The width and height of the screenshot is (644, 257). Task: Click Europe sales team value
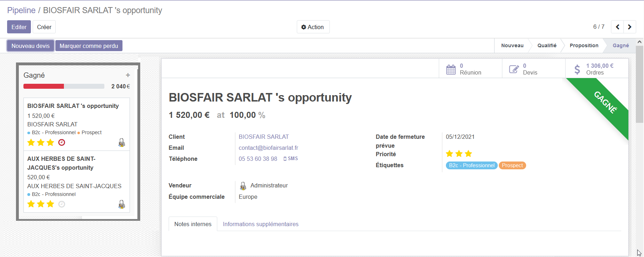[248, 197]
